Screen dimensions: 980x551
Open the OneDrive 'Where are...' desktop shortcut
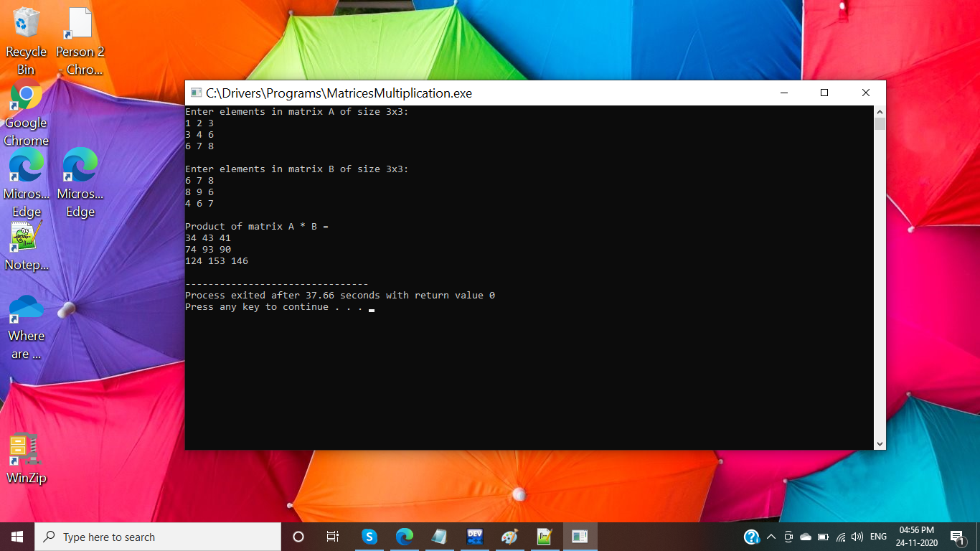click(27, 326)
